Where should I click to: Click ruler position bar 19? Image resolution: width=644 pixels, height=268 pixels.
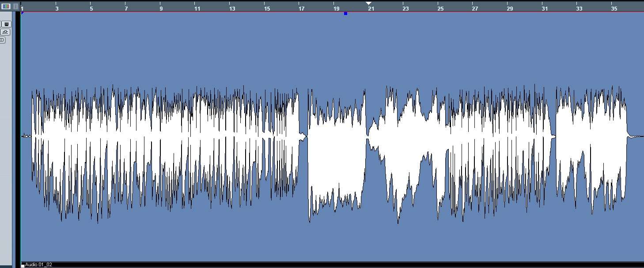336,8
